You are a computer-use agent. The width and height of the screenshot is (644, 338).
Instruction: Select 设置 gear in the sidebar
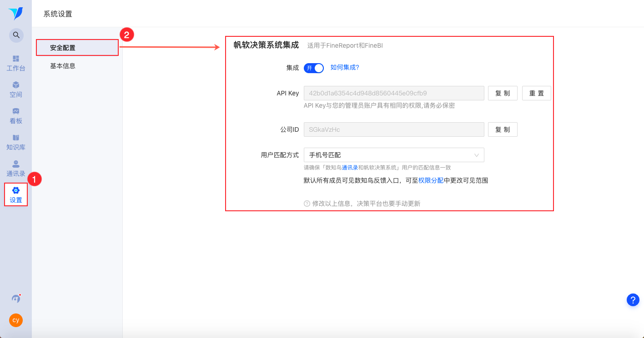click(x=16, y=194)
